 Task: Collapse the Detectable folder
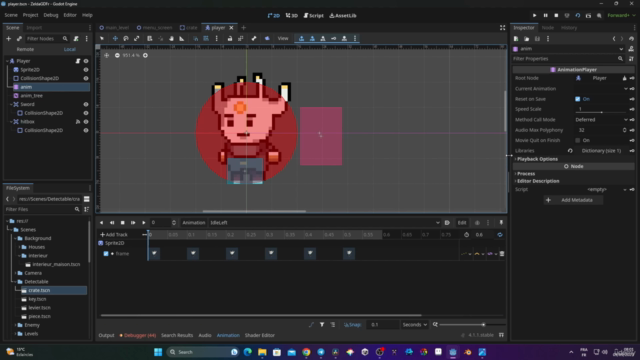click(16, 282)
